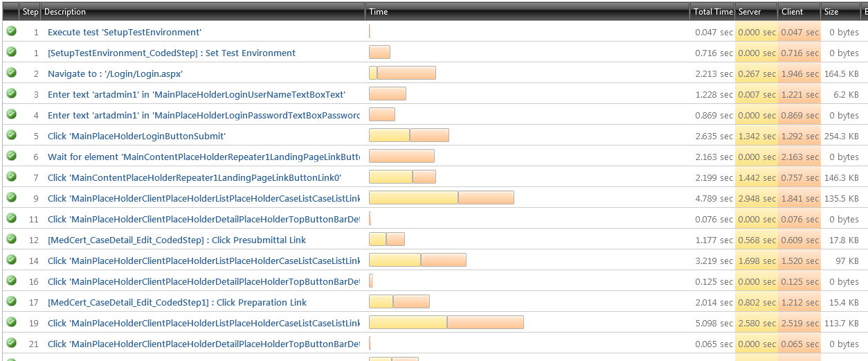The image size is (868, 361).
Task: Click the time bar for step 19
Action: [446, 322]
